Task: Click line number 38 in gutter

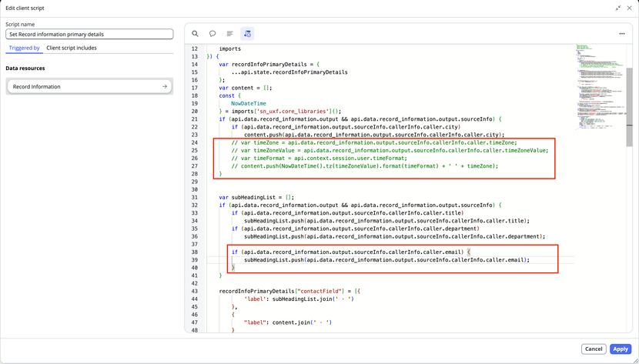Action: pyautogui.click(x=194, y=252)
